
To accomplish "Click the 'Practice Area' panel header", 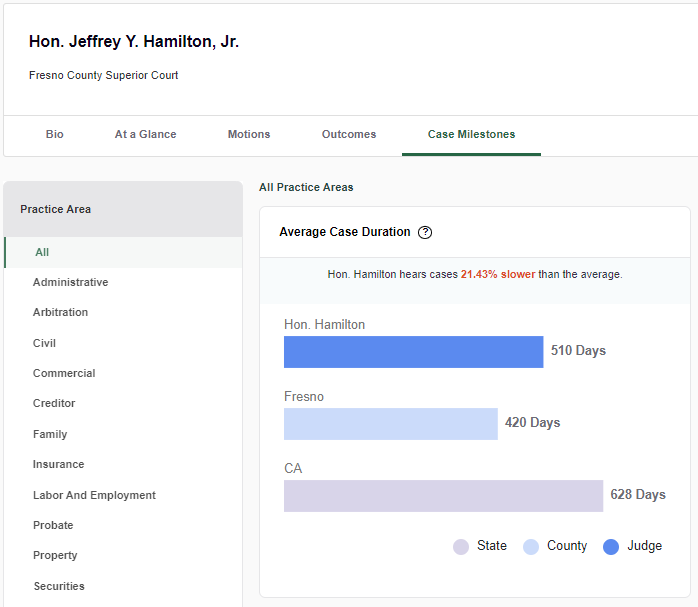I will (x=123, y=209).
